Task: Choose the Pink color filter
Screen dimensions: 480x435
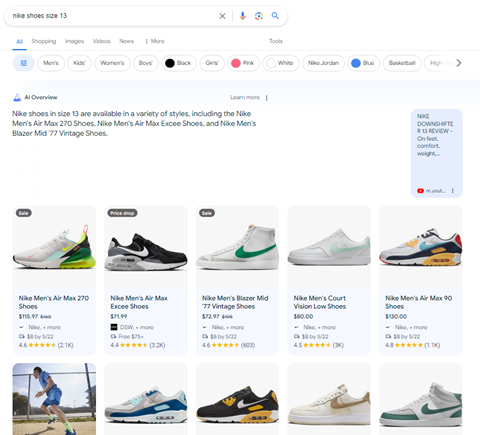Action: [x=243, y=63]
